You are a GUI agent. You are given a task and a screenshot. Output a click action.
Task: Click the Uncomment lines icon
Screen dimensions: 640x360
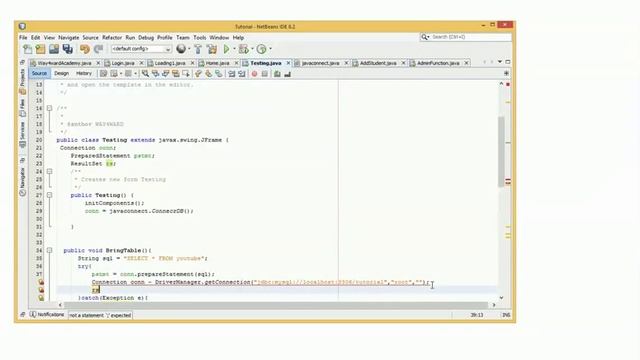287,74
